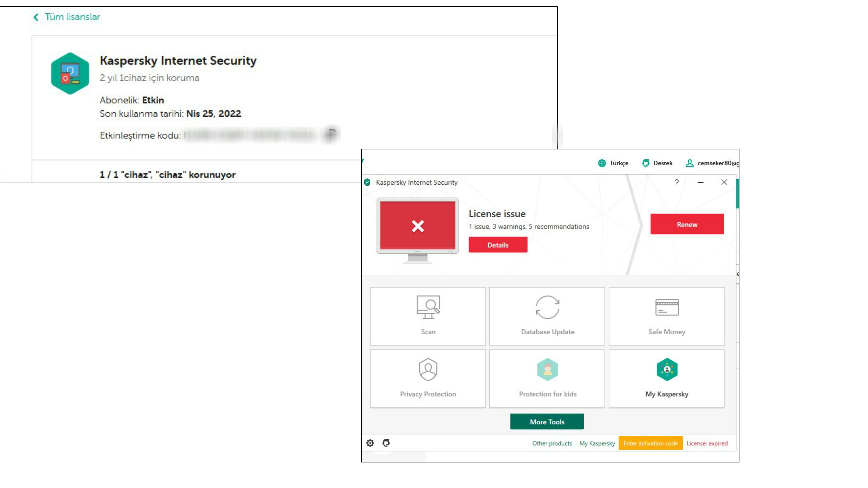Select the Türkçe language menu item
Viewport: 868px width, 488px height.
[x=619, y=163]
